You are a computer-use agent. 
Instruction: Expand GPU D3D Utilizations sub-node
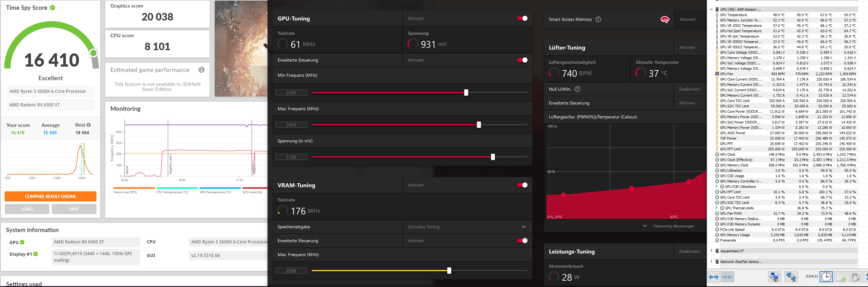click(x=717, y=187)
